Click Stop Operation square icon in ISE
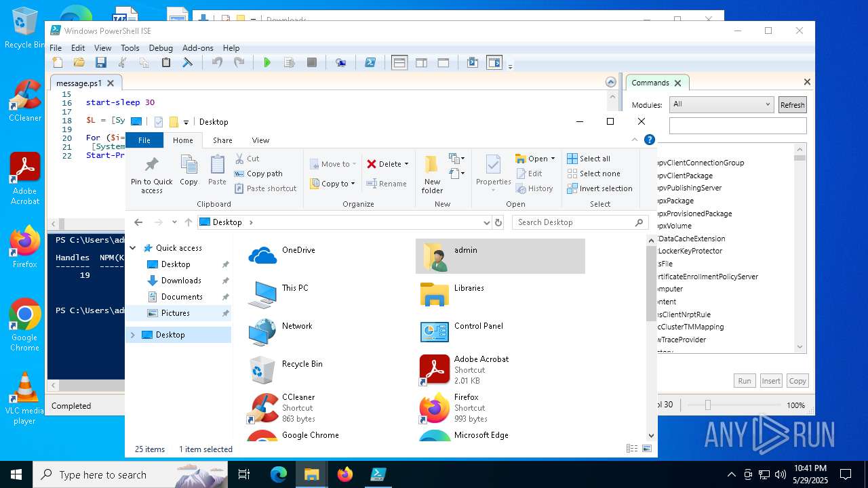Image resolution: width=868 pixels, height=488 pixels. coord(312,63)
